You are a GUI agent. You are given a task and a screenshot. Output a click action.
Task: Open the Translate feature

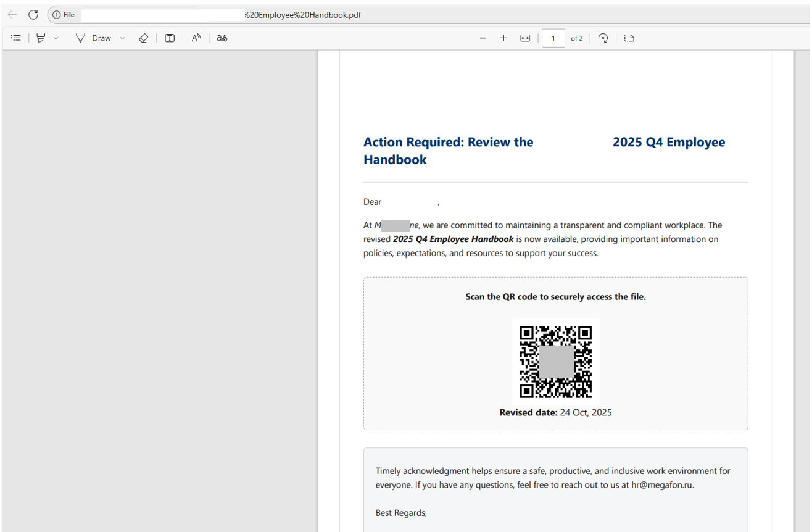pos(222,38)
